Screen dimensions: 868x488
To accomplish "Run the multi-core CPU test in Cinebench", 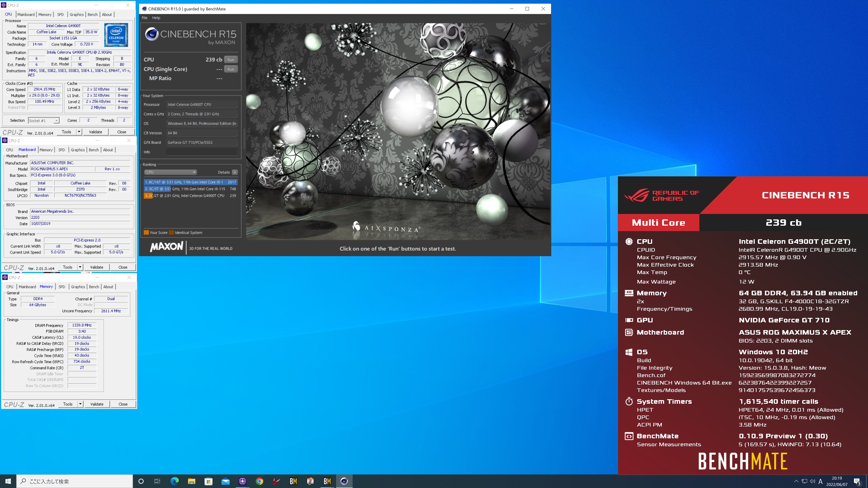I will coord(231,60).
